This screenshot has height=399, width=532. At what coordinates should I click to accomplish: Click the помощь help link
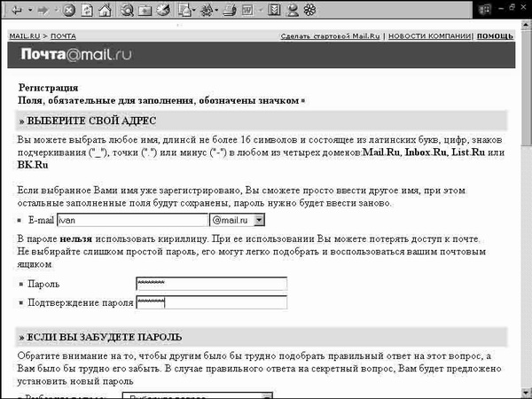[x=495, y=36]
